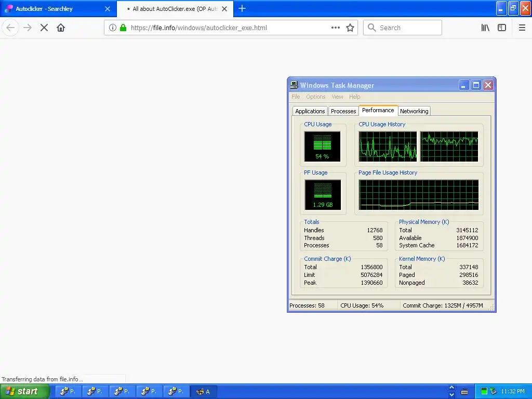The image size is (532, 399).
Task: Click the taskbar button labeled A
Action: [204, 392]
